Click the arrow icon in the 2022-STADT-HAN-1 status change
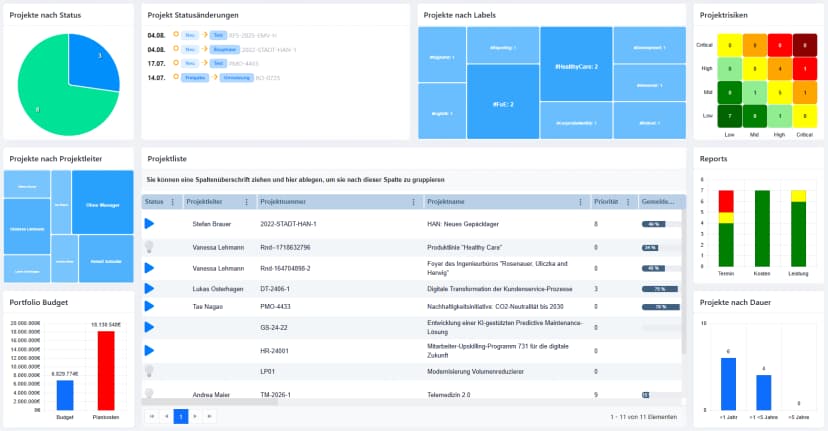Screen dimensions: 828x431 coord(204,49)
